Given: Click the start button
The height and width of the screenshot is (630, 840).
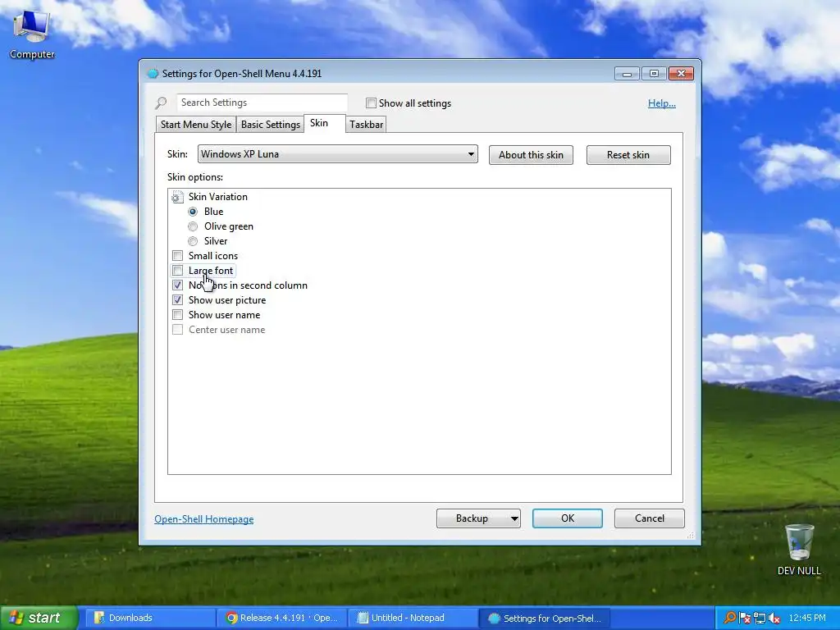Looking at the screenshot, I should (39, 618).
